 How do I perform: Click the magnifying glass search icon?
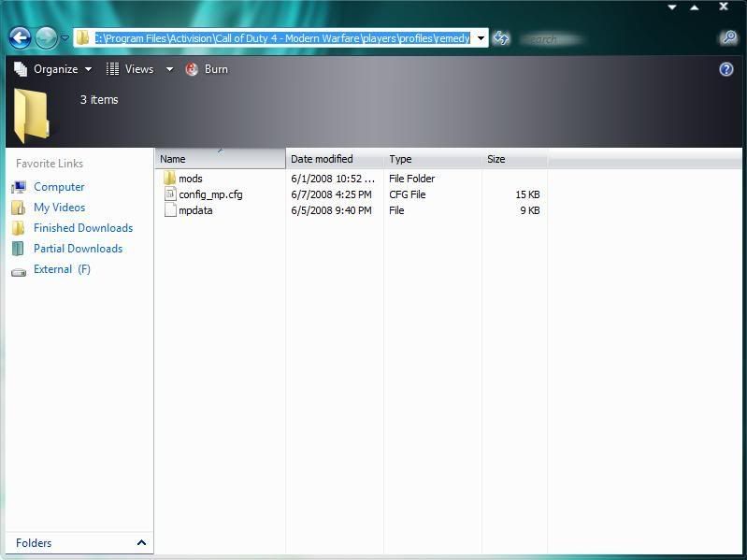729,37
